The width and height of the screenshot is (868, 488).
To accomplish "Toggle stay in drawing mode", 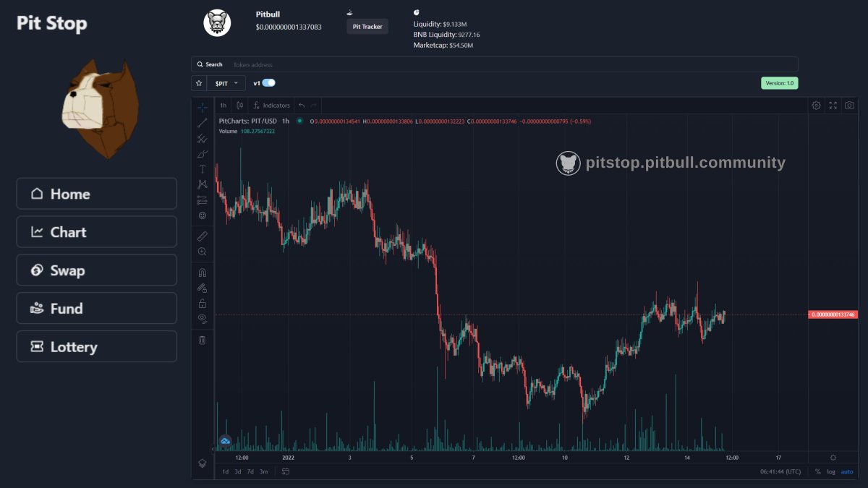I will [203, 288].
